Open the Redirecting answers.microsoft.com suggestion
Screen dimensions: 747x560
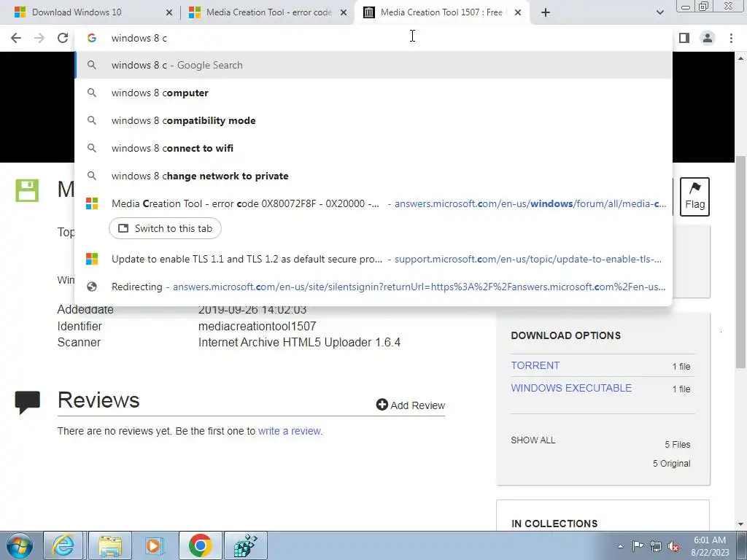(x=373, y=287)
